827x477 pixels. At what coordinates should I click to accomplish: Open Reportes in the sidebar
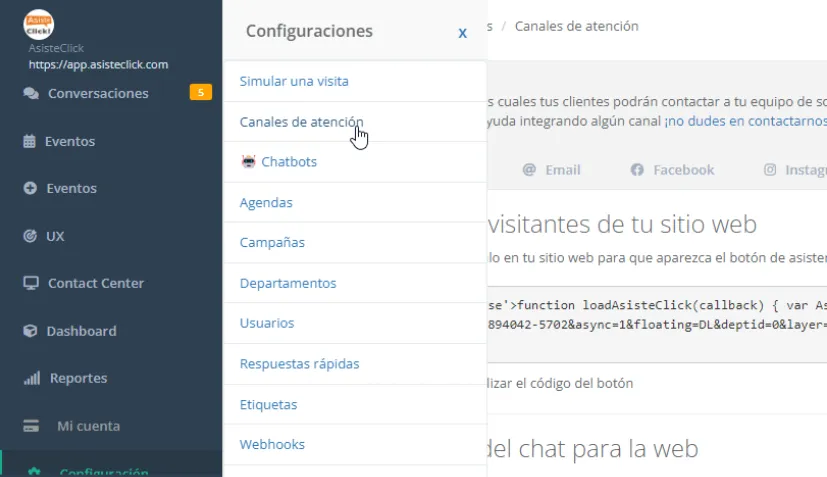[79, 378]
